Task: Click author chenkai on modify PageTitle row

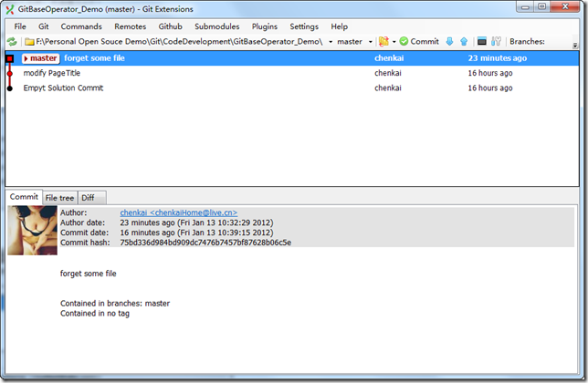Action: 388,73
